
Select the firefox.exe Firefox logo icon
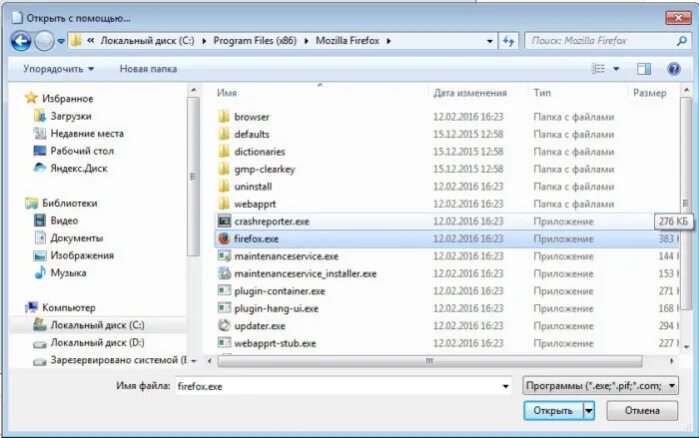224,238
